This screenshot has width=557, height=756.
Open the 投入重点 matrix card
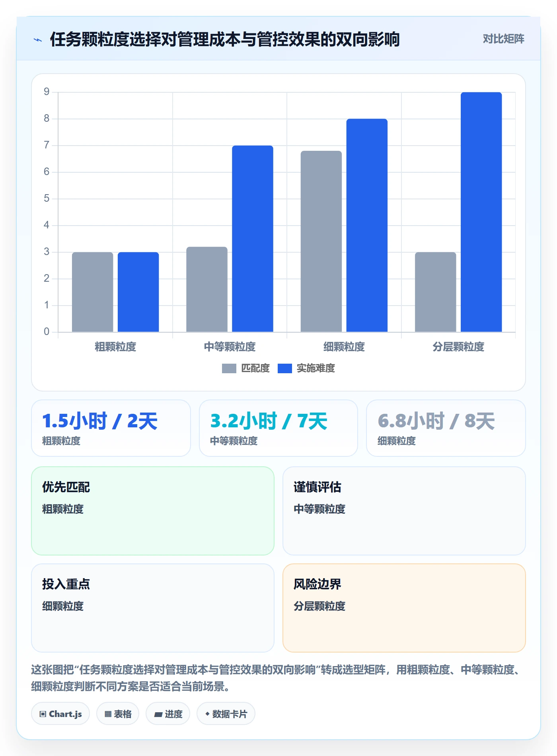coord(153,608)
